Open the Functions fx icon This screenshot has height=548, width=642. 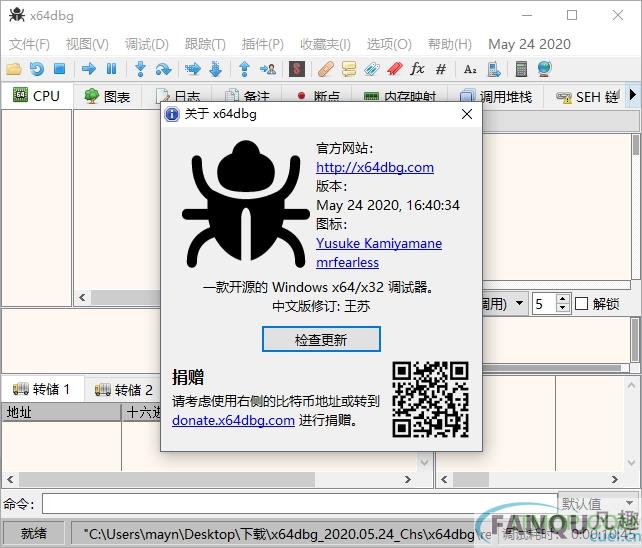[x=417, y=68]
